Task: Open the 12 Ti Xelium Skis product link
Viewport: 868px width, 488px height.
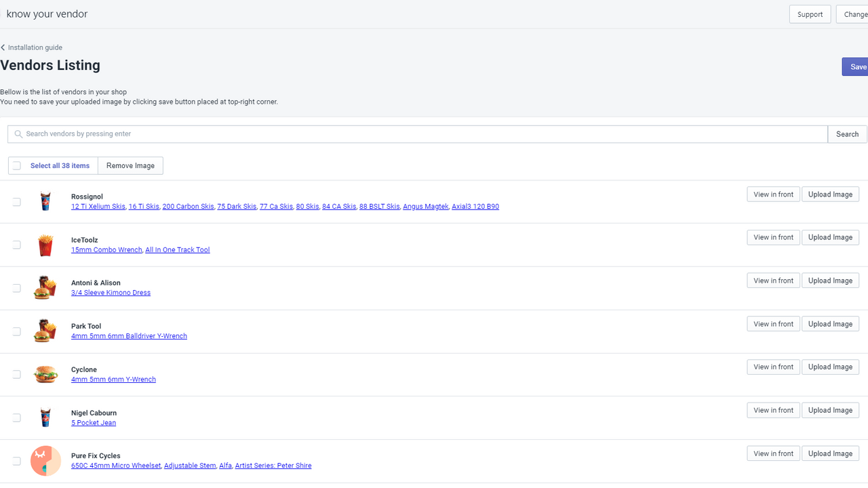Action: point(98,207)
